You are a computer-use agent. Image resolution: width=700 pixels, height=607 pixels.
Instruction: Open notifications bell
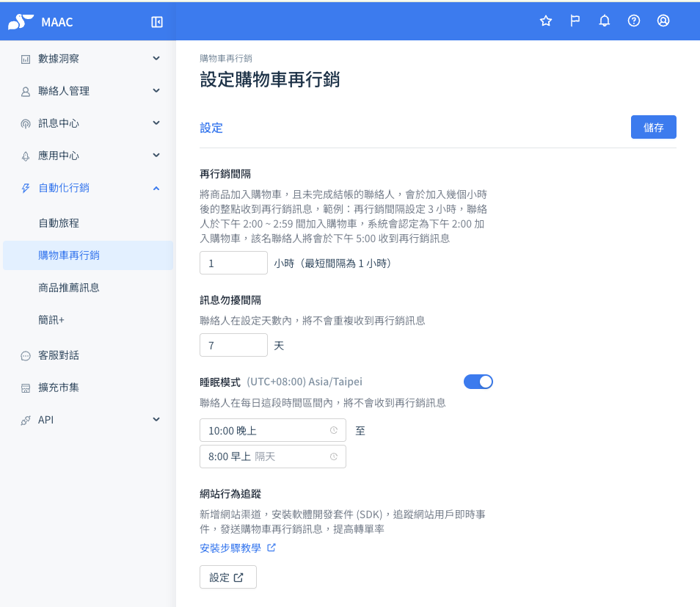click(605, 21)
